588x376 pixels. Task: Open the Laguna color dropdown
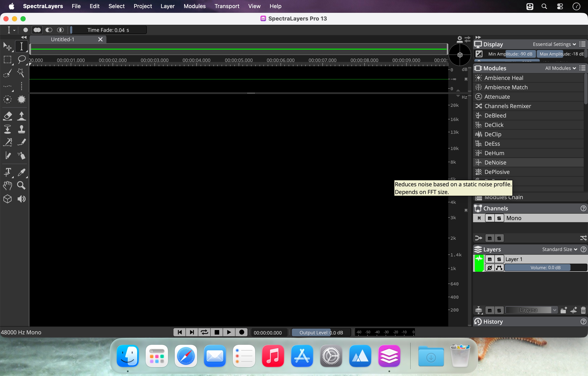point(531,310)
